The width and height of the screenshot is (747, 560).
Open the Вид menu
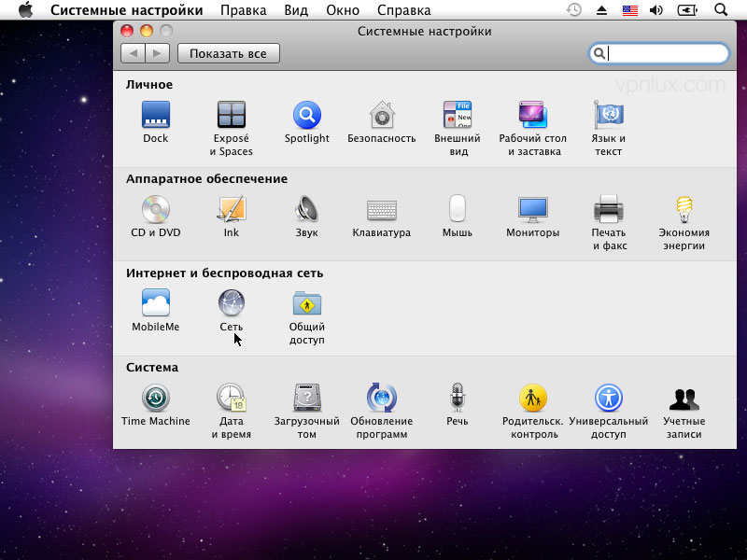296,10
